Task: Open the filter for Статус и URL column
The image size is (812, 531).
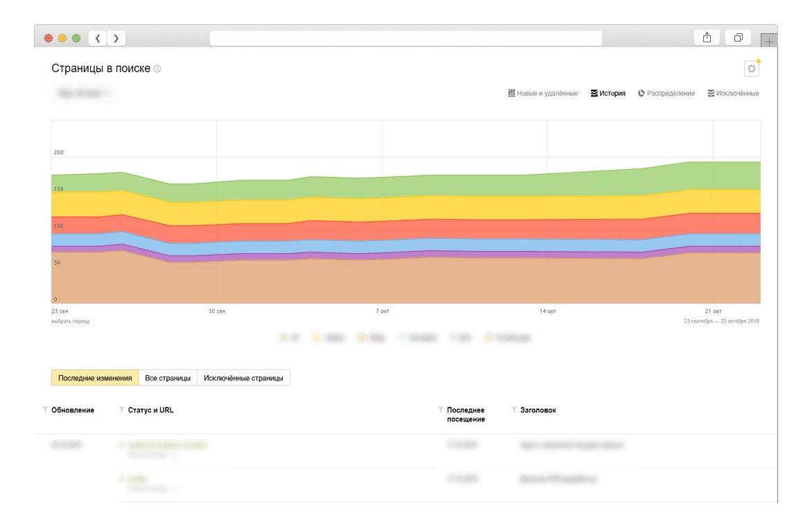Action: coord(122,410)
